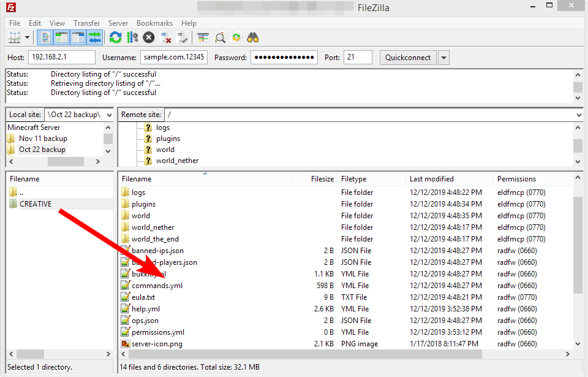Click the Host input field

click(x=62, y=58)
